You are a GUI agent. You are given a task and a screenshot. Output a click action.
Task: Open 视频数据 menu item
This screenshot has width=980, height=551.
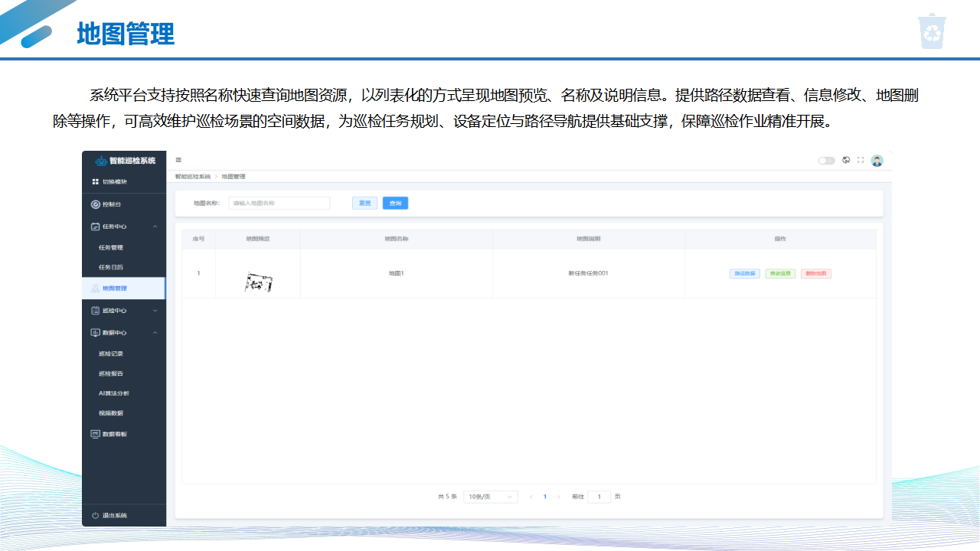(111, 413)
